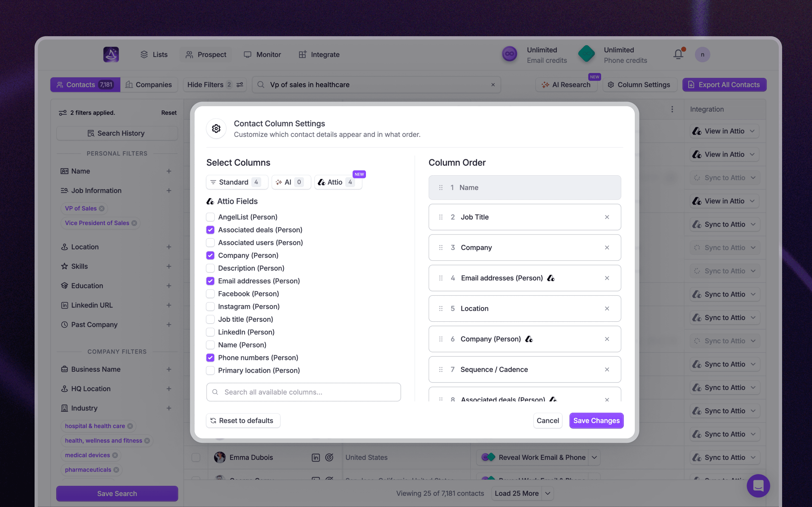Check LinkedIn (Person) column
This screenshot has width=812, height=507.
[210, 332]
